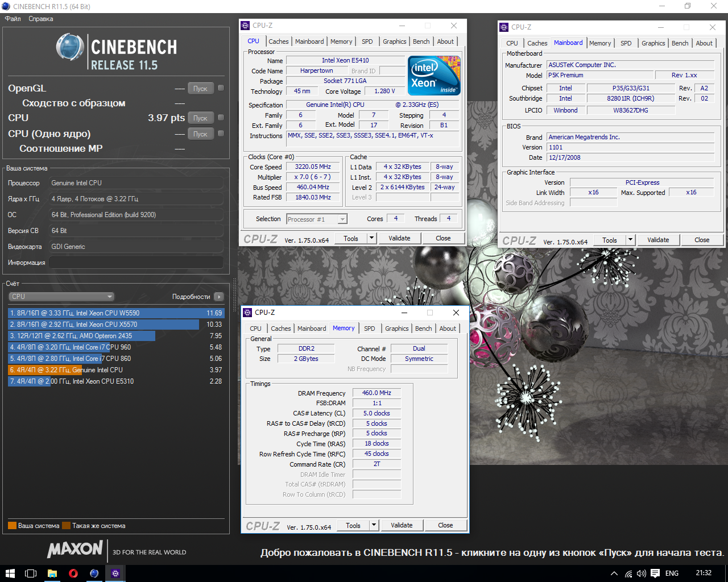728x582 pixels.
Task: Click Rated FSB value 1840.03 MHz
Action: coord(313,197)
